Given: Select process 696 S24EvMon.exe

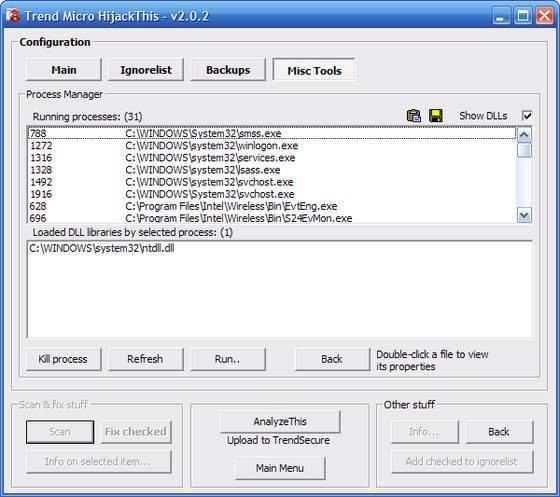Looking at the screenshot, I should [x=272, y=218].
